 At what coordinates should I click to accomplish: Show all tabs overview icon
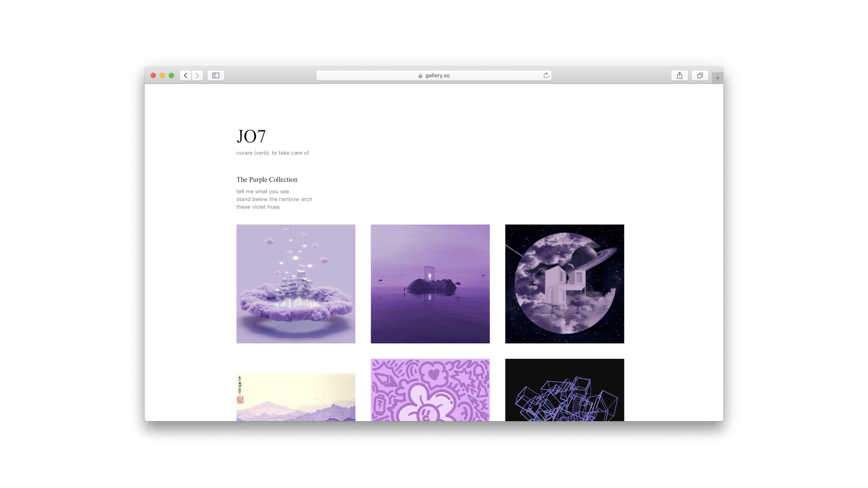tap(700, 75)
